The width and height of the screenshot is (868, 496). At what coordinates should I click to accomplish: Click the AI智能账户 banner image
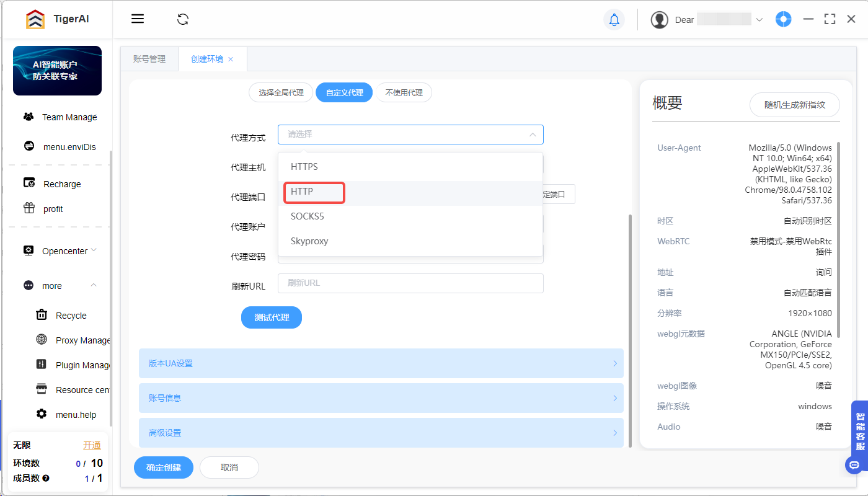[57, 71]
